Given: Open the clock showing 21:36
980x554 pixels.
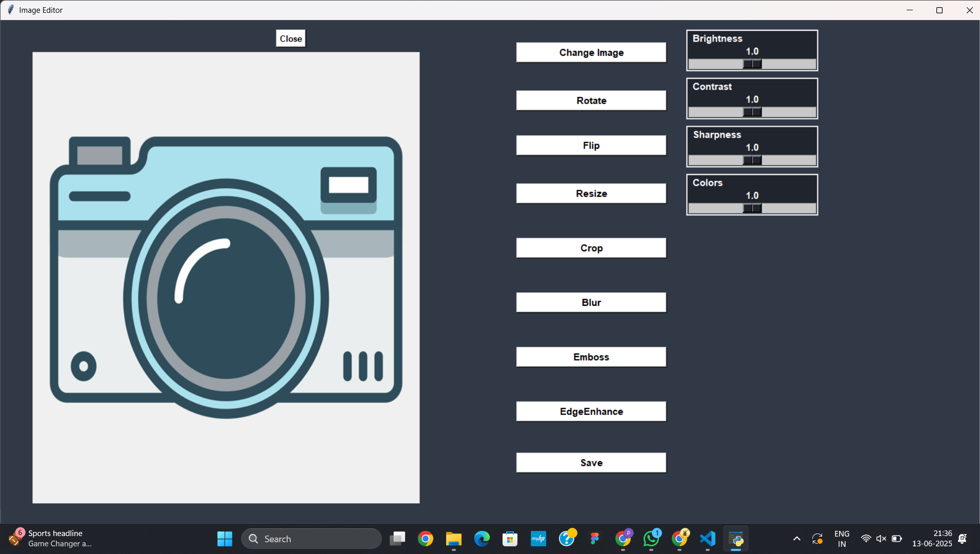Looking at the screenshot, I should (x=932, y=539).
